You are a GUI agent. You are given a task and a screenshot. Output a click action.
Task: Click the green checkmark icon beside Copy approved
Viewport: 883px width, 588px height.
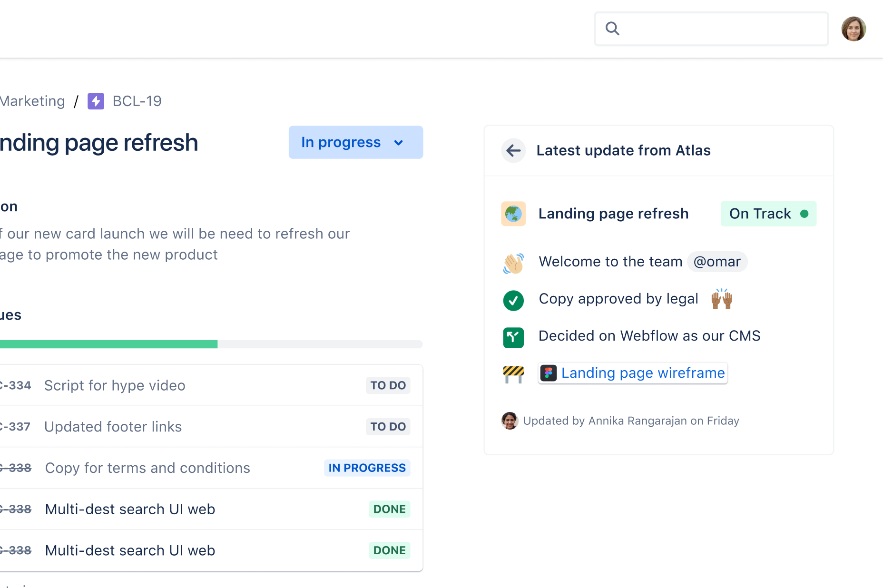513,300
